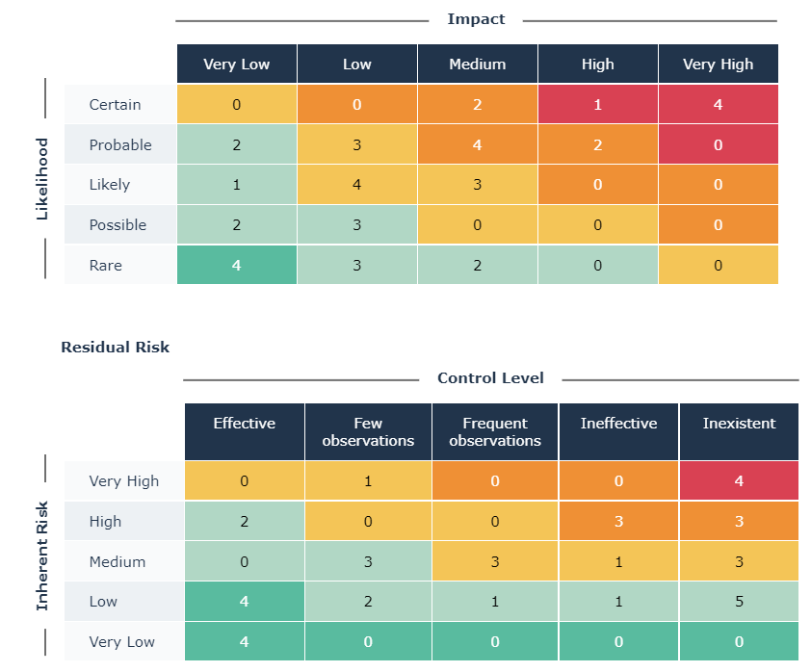Click the Very High impact column header
Image resolution: width=811 pixels, height=672 pixels.
718,65
